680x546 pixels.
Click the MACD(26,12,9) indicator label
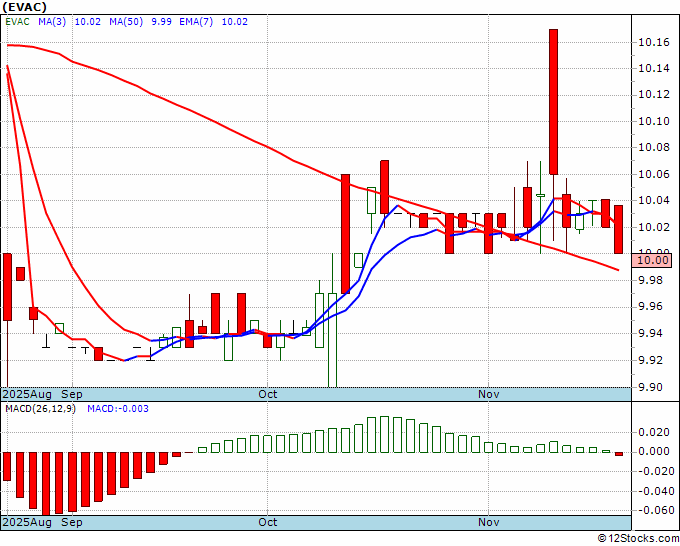click(x=40, y=409)
